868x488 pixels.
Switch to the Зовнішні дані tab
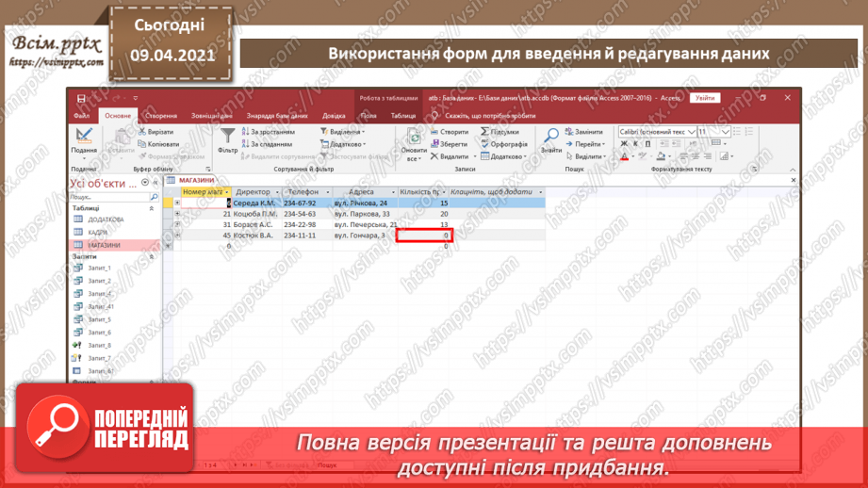(210, 116)
